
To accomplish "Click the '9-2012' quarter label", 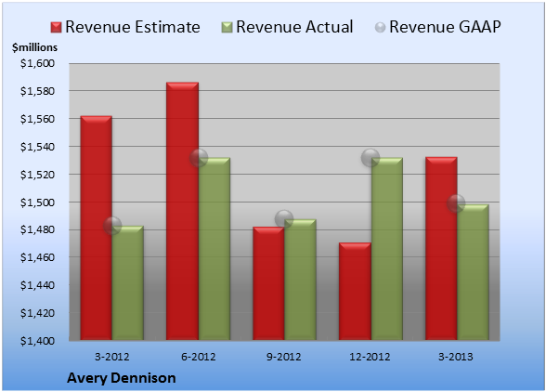I will (x=284, y=357).
